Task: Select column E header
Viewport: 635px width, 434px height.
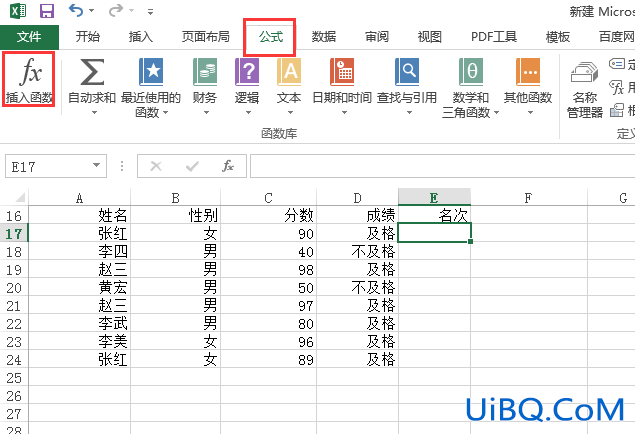Action: [x=434, y=198]
